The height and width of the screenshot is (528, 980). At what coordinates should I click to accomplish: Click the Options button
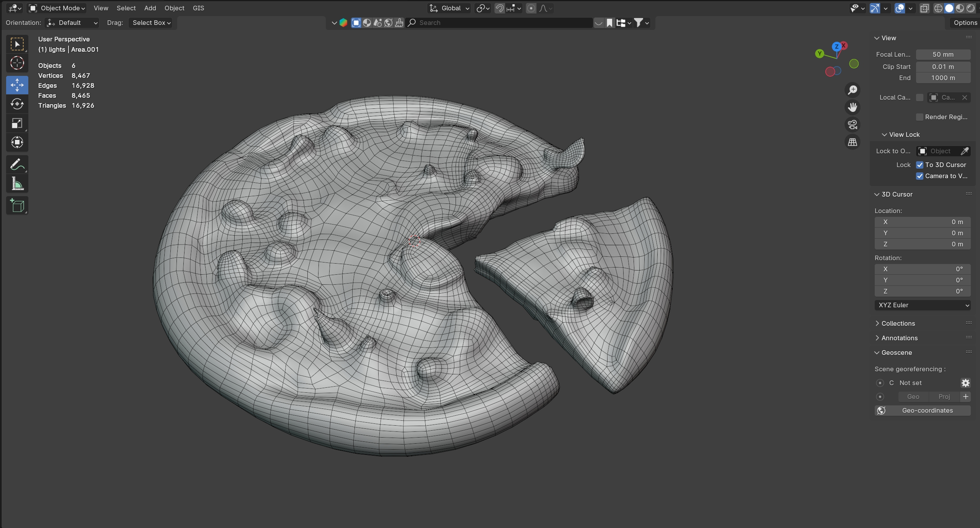tap(965, 23)
